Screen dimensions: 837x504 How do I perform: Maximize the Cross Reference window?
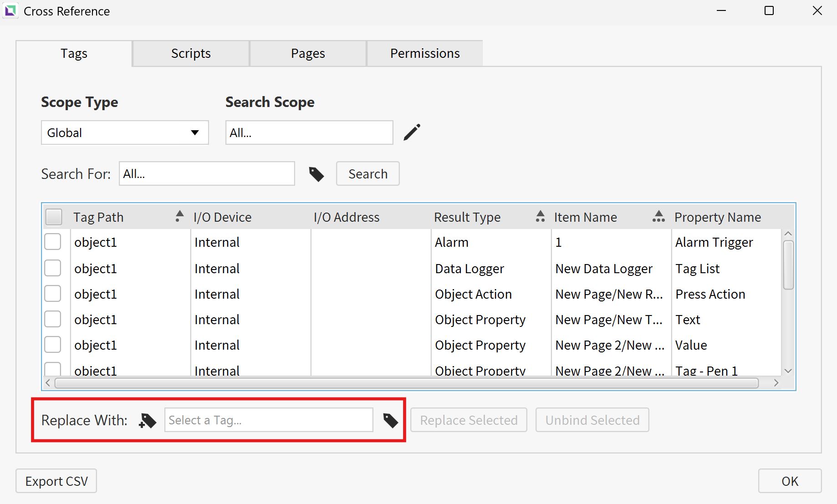pyautogui.click(x=769, y=10)
